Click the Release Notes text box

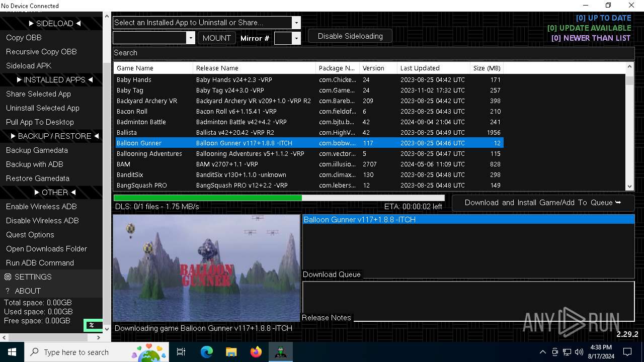(x=468, y=301)
